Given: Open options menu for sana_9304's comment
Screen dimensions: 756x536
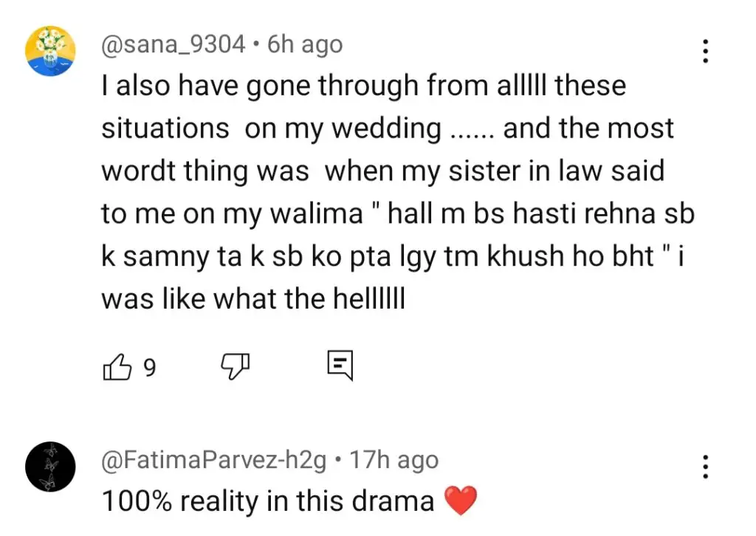Looking at the screenshot, I should [706, 51].
